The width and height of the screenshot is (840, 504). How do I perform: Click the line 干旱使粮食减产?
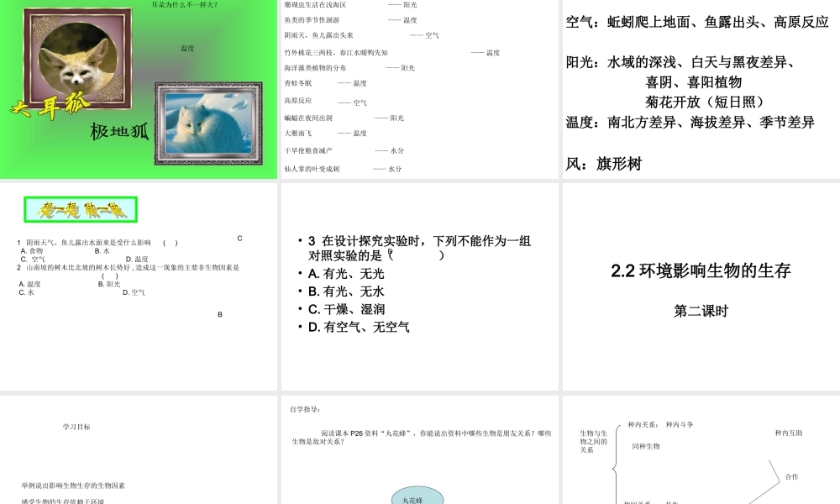[308, 150]
